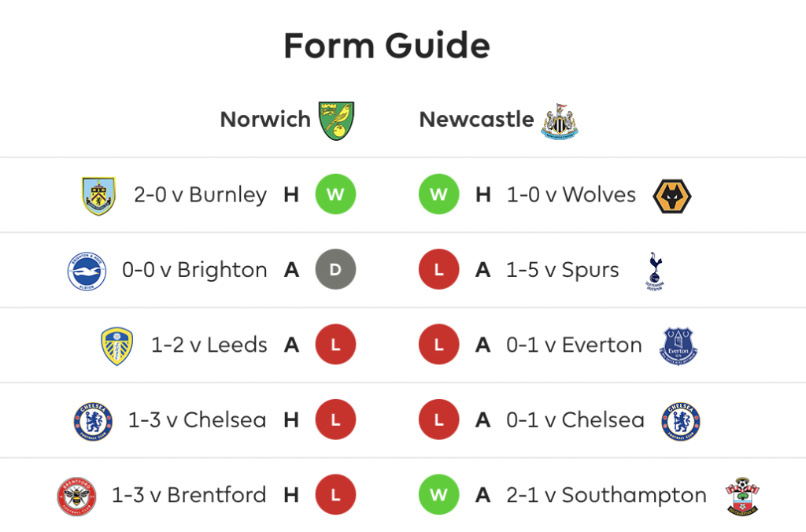Image resolution: width=806 pixels, height=532 pixels.
Task: Select the Leeds United badge
Action: pos(117,346)
